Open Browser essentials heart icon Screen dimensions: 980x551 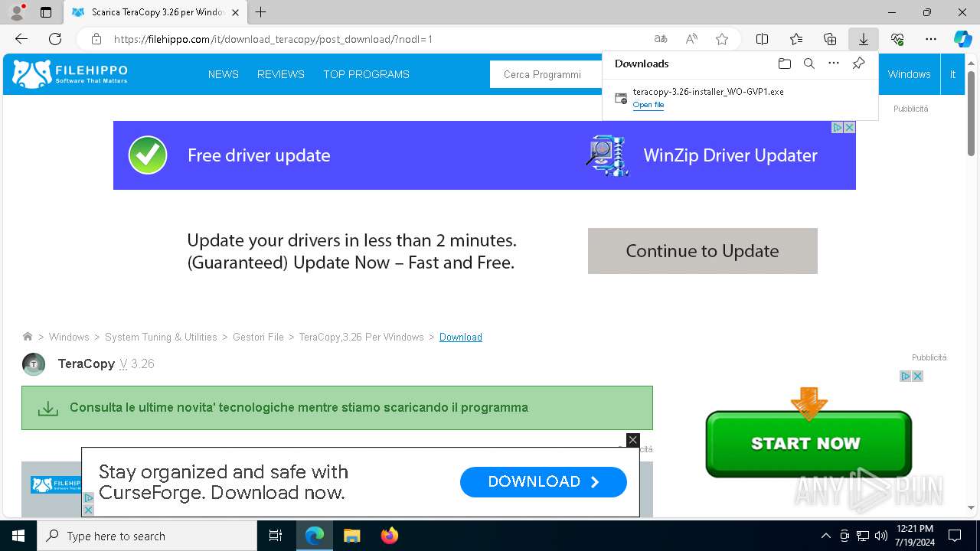pos(897,39)
